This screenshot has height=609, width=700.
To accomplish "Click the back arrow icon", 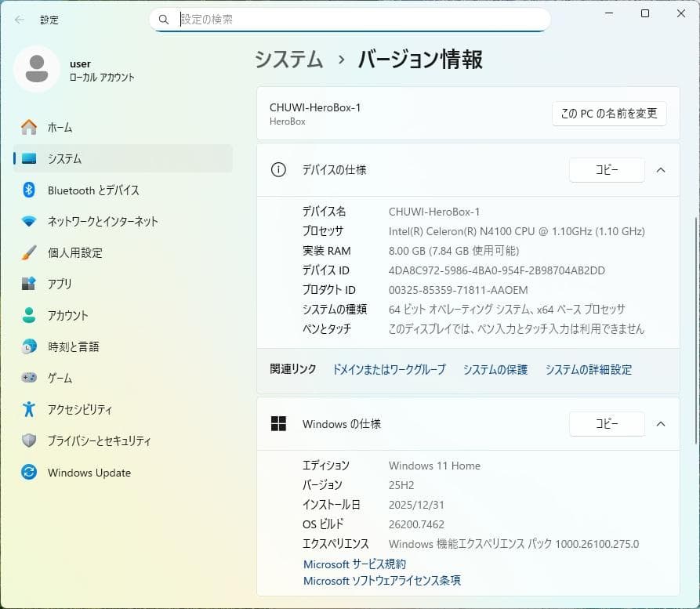I will (x=19, y=20).
